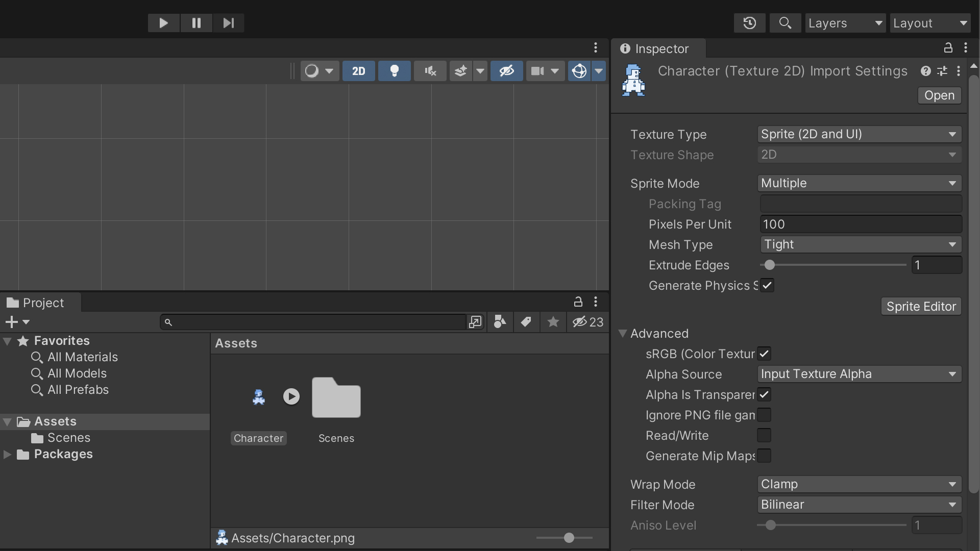Open the Project panel options menu
This screenshot has height=551, width=980.
[596, 302]
